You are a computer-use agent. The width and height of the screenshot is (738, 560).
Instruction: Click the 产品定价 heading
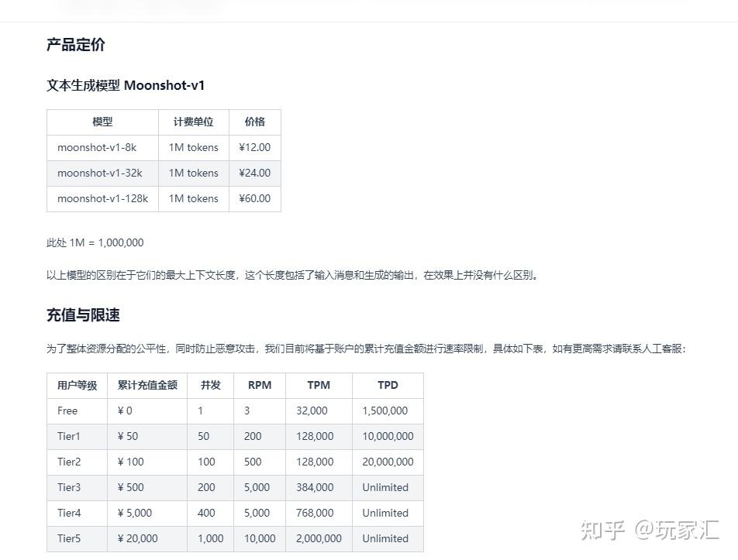(x=75, y=46)
